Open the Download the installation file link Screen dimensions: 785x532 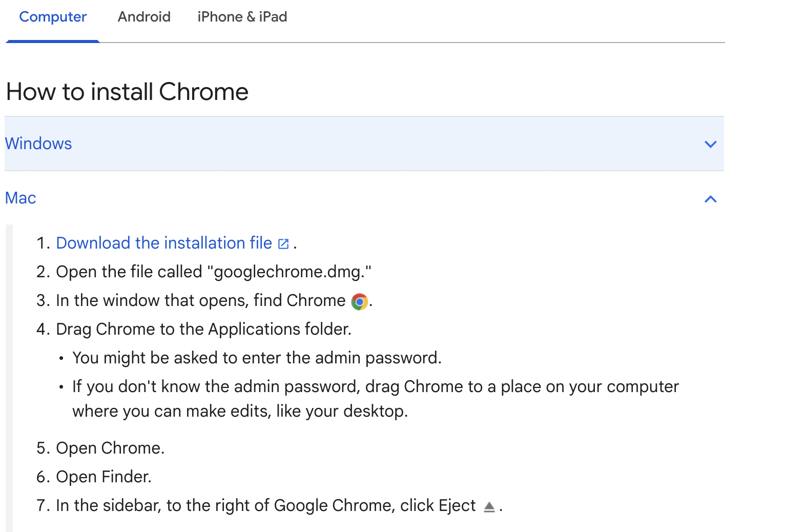click(164, 243)
